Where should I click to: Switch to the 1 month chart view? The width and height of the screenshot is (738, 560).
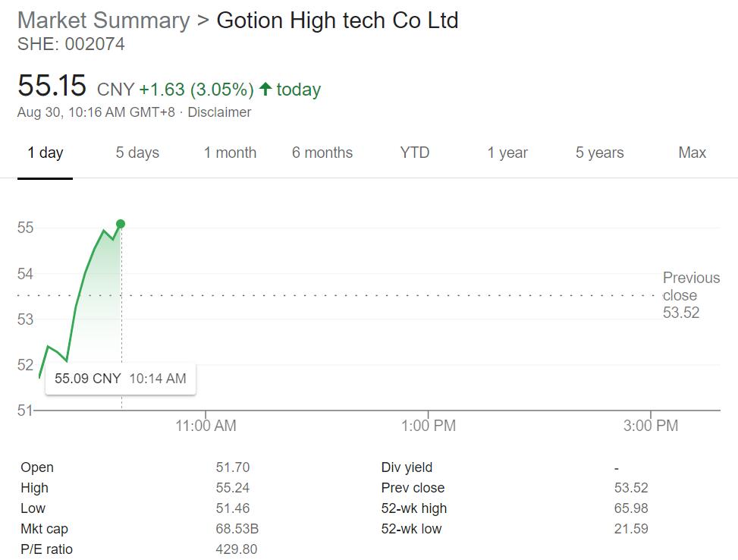[230, 153]
